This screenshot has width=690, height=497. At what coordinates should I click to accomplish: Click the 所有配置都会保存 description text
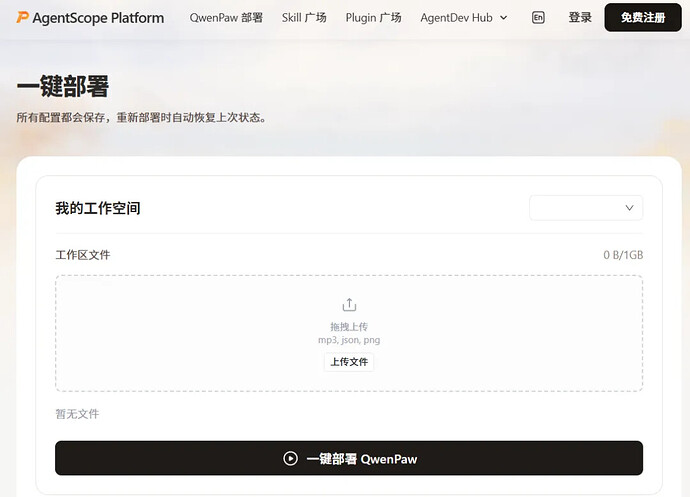coord(142,118)
